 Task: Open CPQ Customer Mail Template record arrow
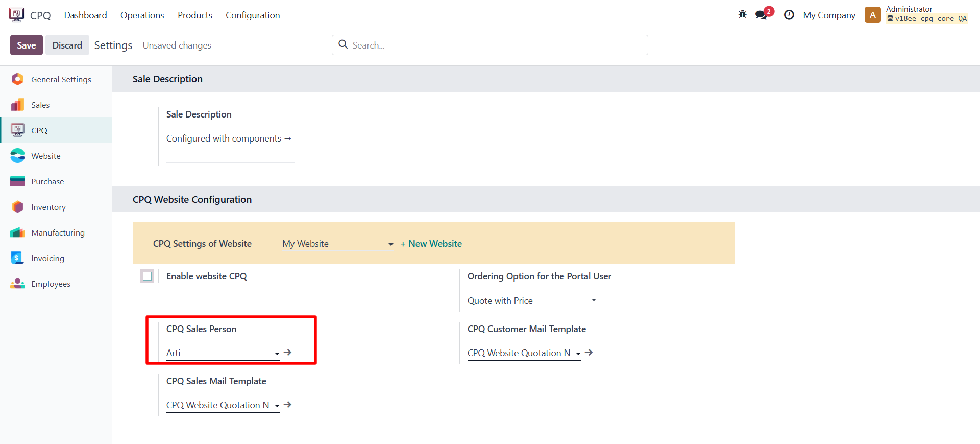coord(589,353)
